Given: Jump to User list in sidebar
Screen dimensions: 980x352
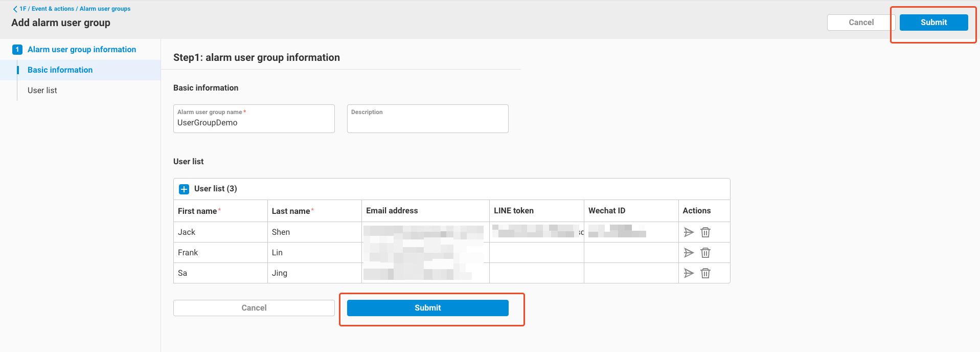Looking at the screenshot, I should [x=42, y=91].
